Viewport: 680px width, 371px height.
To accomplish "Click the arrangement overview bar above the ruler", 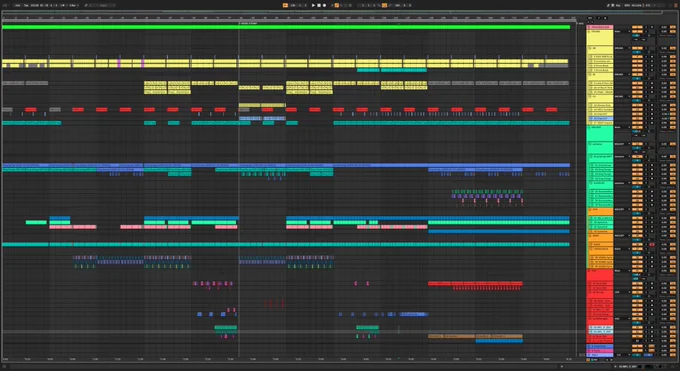I will (332, 12).
